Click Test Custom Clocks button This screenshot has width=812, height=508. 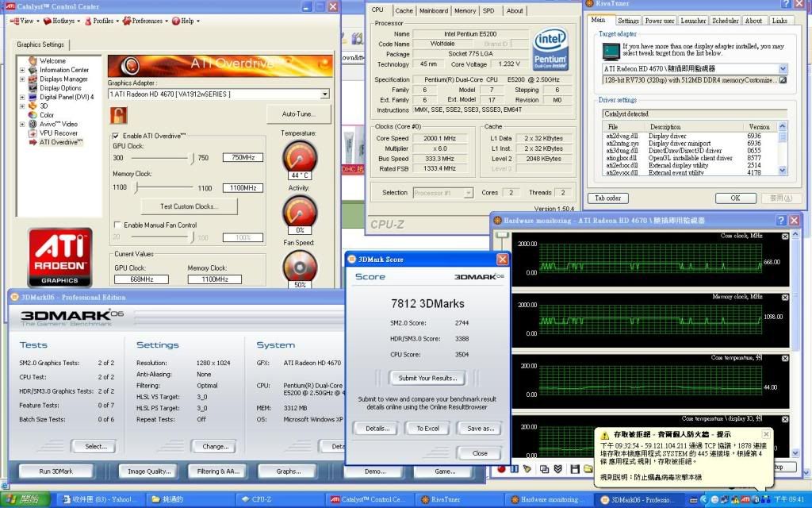189,206
